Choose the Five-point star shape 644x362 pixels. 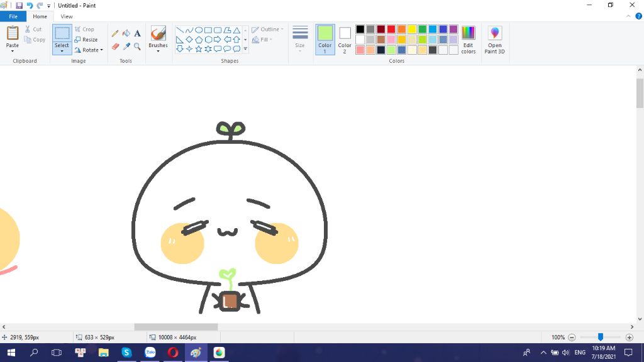tap(198, 49)
